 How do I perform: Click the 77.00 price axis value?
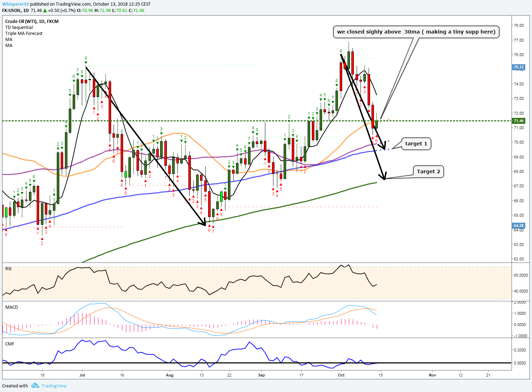tap(519, 40)
